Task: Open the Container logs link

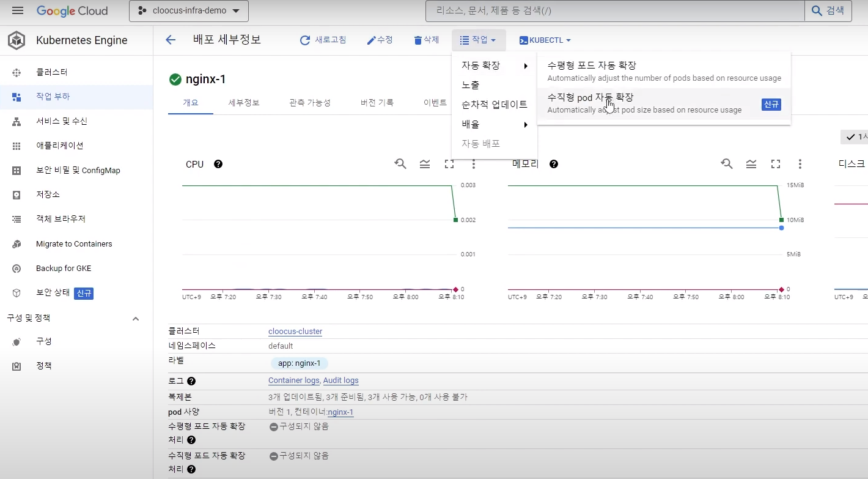Action: point(294,381)
